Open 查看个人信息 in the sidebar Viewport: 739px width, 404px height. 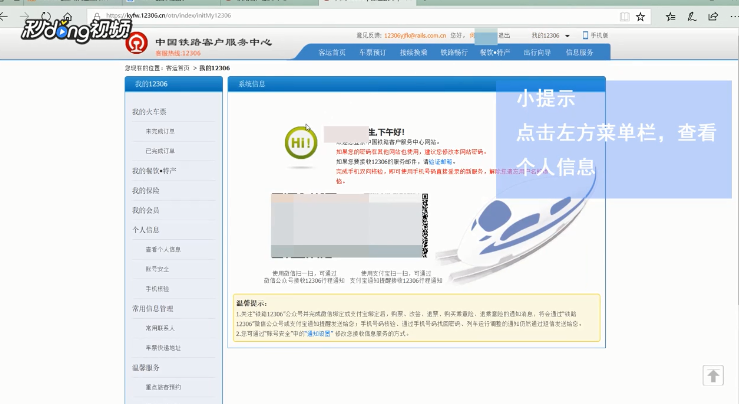pyautogui.click(x=163, y=249)
